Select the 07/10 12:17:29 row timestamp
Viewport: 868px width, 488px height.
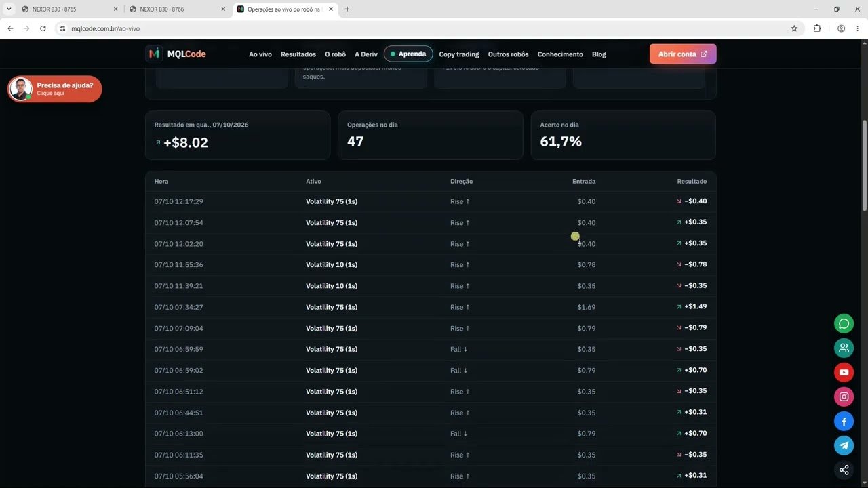point(178,201)
